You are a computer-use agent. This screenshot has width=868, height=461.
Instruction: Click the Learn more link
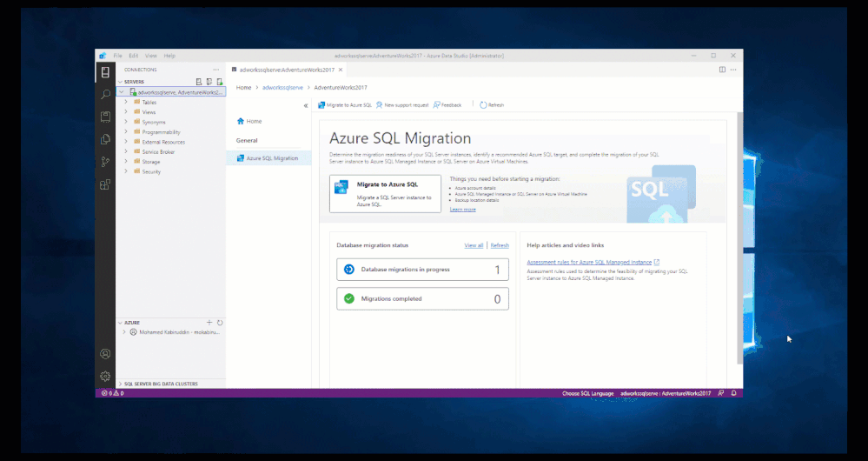[x=463, y=210]
